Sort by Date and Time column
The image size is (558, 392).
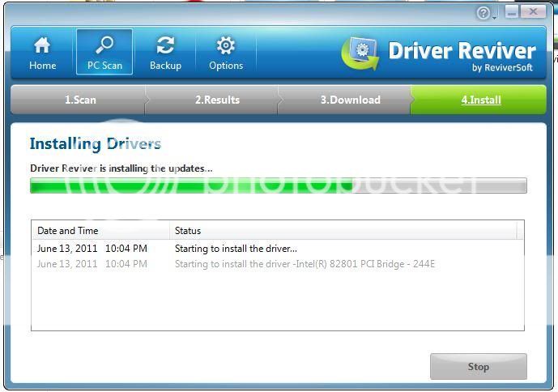tap(100, 230)
